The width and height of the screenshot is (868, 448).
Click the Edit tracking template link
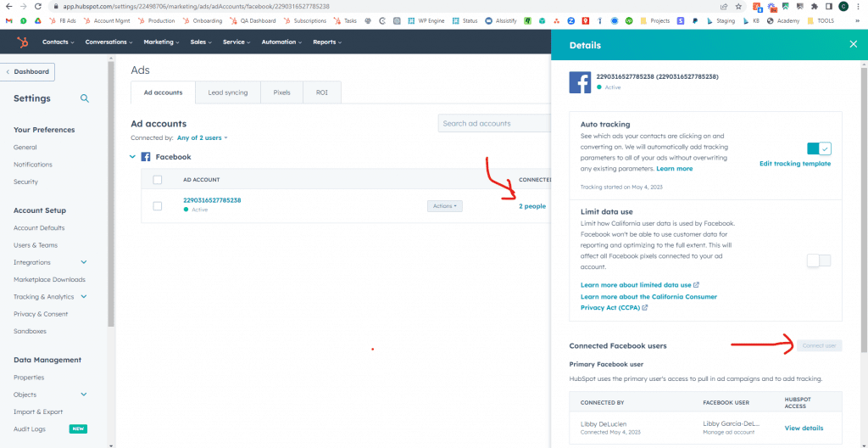[x=794, y=163]
